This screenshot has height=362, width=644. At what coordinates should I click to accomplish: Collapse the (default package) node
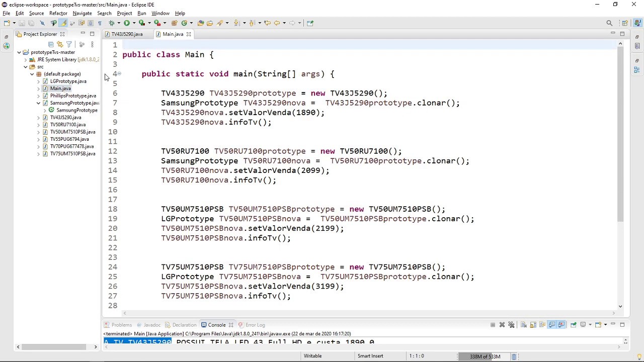pyautogui.click(x=32, y=74)
